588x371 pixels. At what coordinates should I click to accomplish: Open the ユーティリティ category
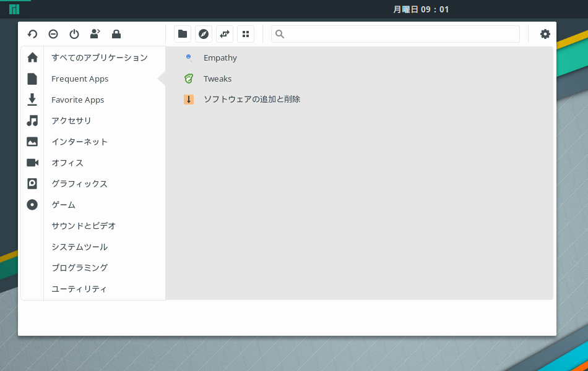pyautogui.click(x=79, y=289)
